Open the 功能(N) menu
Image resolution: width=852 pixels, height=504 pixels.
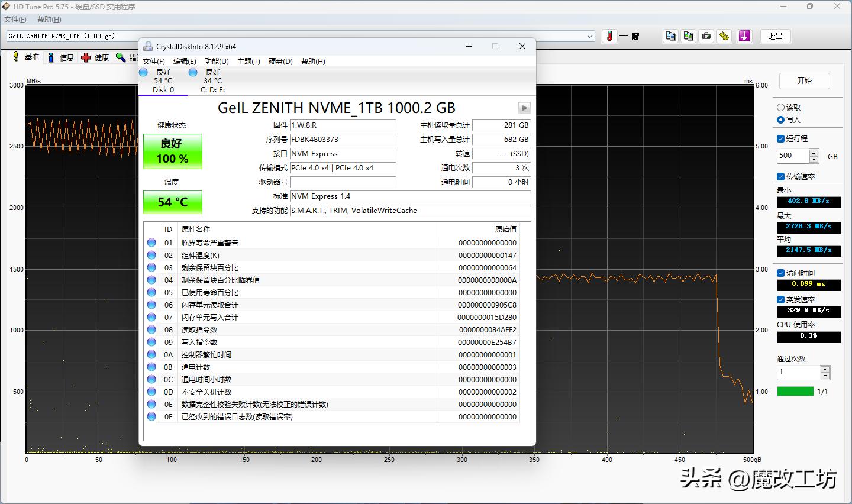point(216,61)
